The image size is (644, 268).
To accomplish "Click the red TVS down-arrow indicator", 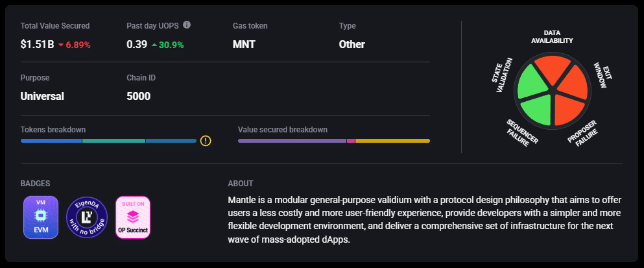I will (x=61, y=45).
